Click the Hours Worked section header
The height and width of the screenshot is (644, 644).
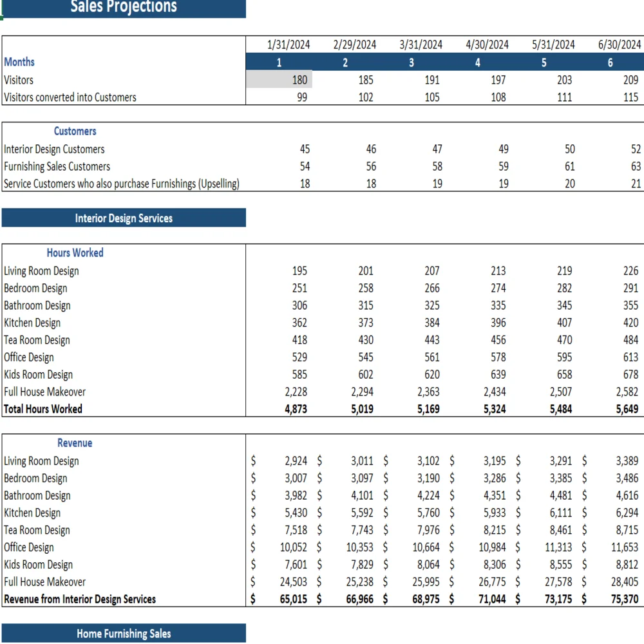[x=75, y=252]
